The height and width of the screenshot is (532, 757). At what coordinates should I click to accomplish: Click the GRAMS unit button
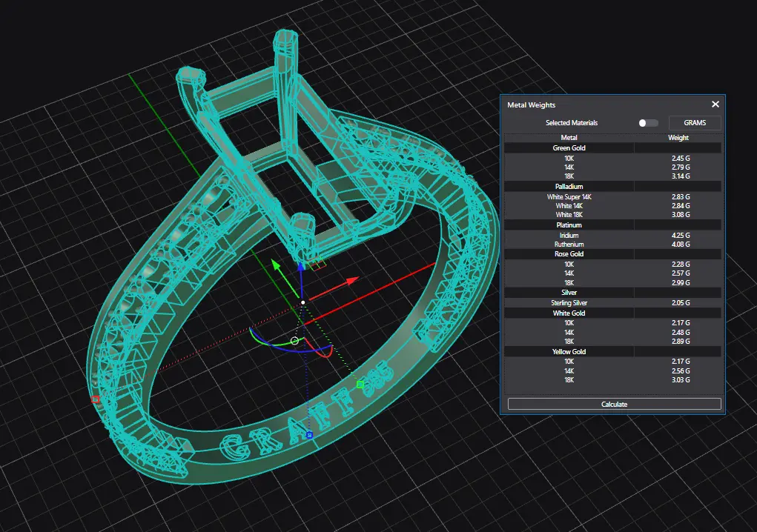coord(695,123)
